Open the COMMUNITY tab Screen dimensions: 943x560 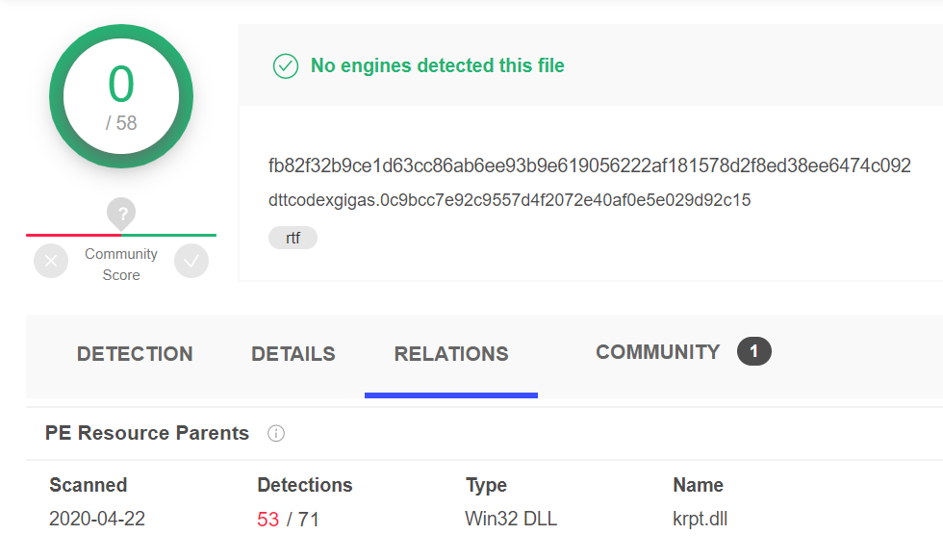click(x=658, y=352)
